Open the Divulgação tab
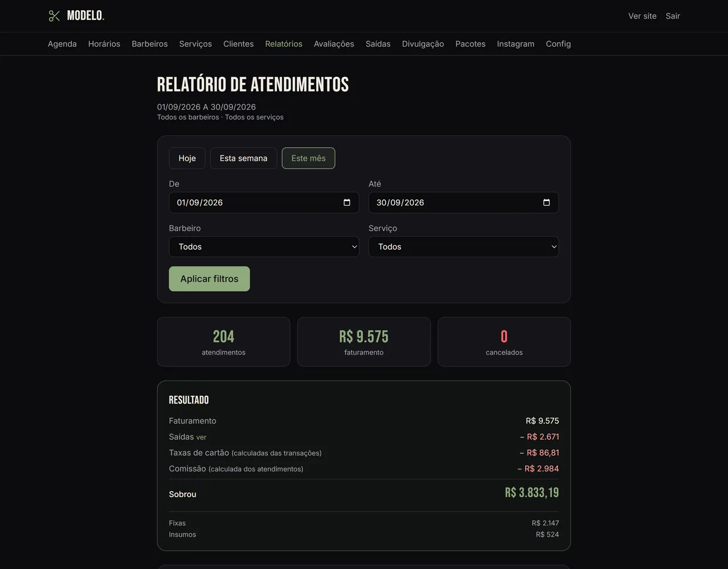 click(423, 44)
